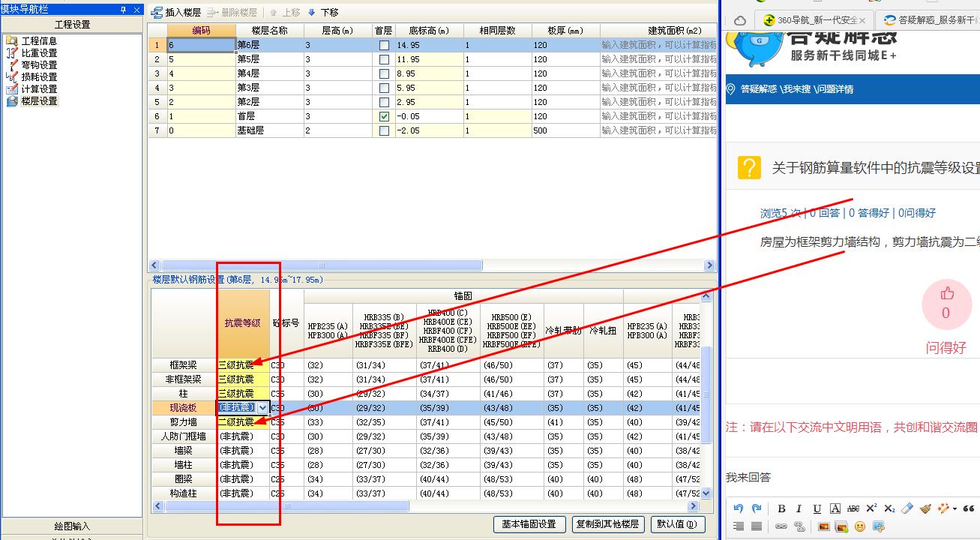
Task: Toggle 首层 checkbox for 第2层 row
Action: pyautogui.click(x=384, y=103)
